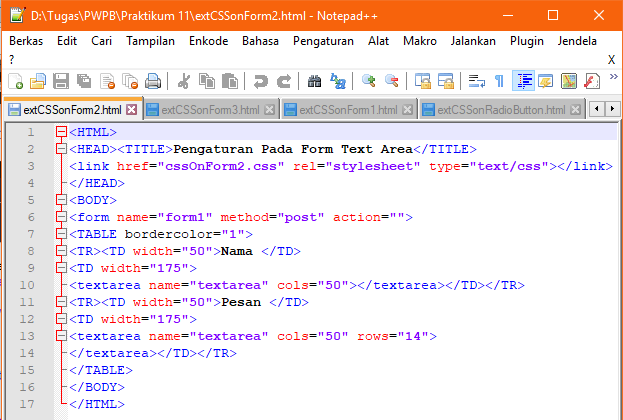Cut the selection with scissors icon
Viewport: 623px width, 420px height.
pyautogui.click(x=184, y=81)
